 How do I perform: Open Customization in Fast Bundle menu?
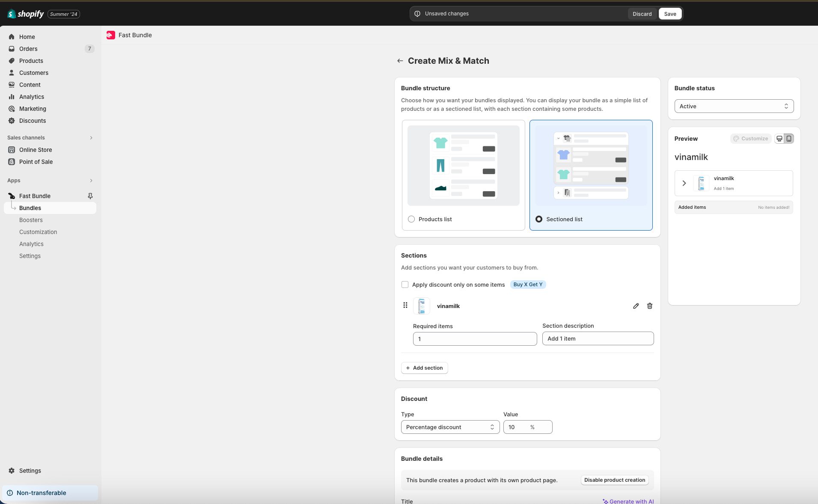tap(38, 232)
